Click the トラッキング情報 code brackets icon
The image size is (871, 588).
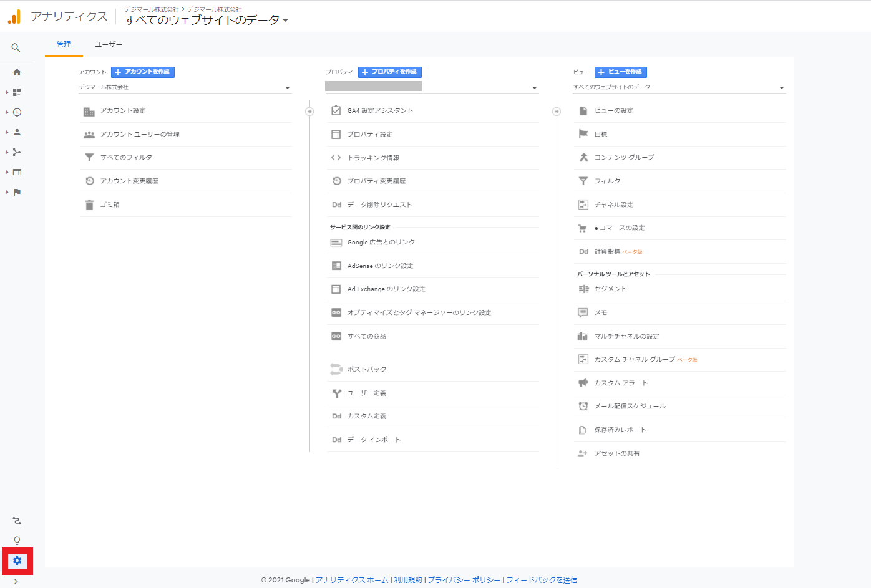coord(336,158)
